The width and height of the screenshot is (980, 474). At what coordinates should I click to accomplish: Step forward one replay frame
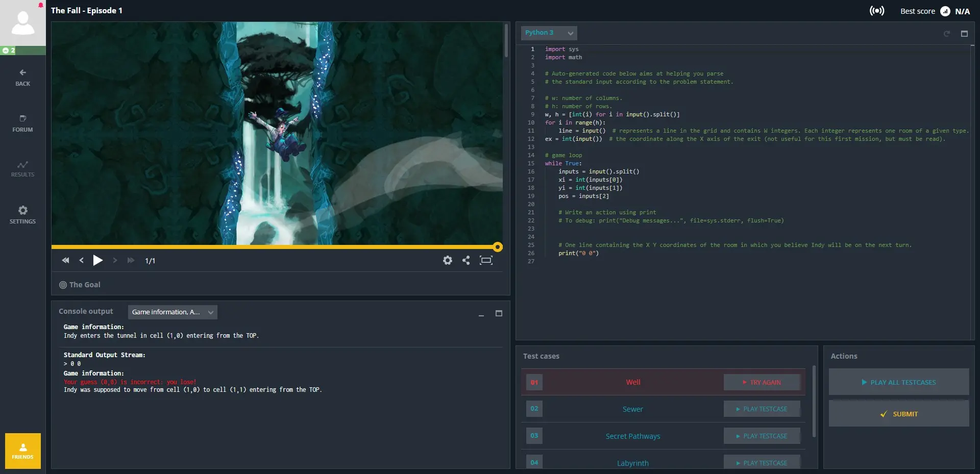pos(115,260)
